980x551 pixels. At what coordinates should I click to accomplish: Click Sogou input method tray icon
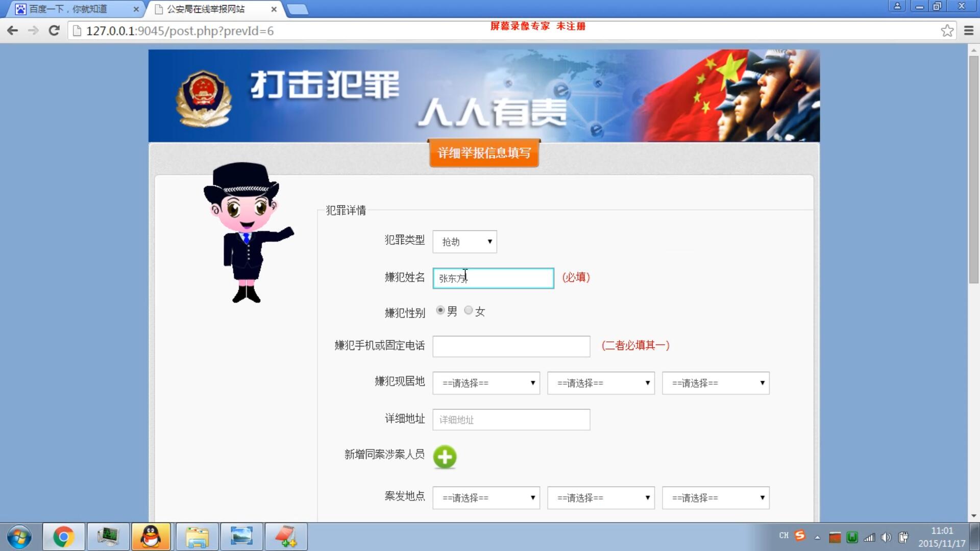pyautogui.click(x=800, y=536)
